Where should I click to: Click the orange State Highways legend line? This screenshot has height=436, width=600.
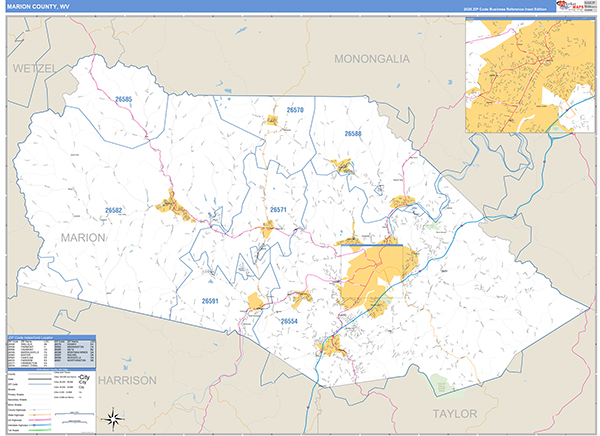click(40, 415)
